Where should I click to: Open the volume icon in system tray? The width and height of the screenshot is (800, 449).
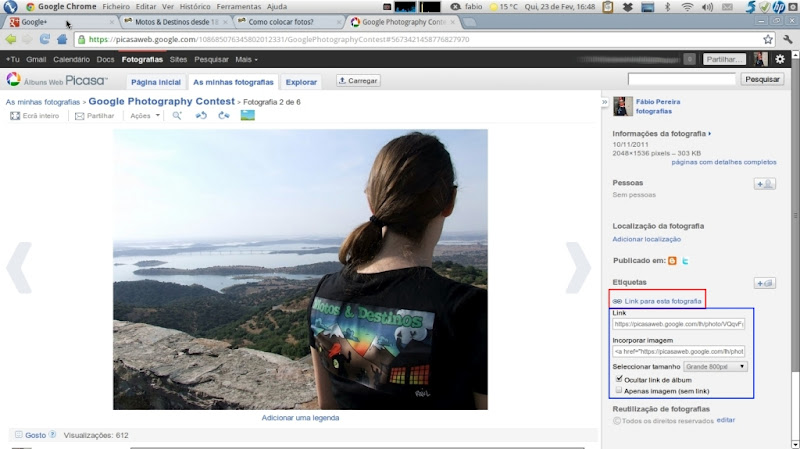tap(707, 7)
